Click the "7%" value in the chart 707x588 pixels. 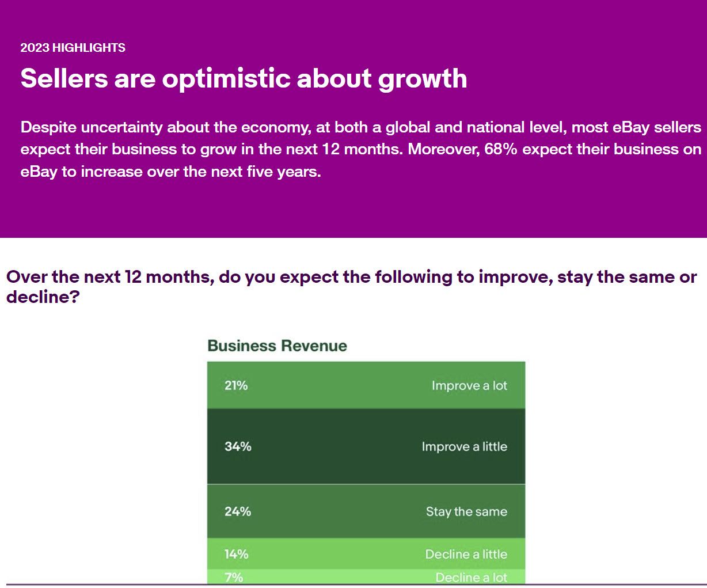(234, 577)
